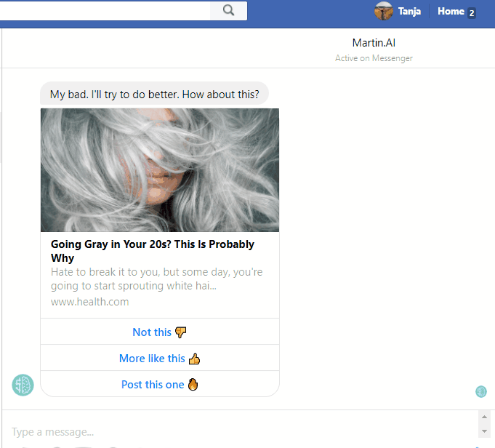Click the notification badge next to Home
The width and height of the screenshot is (495, 448).
pyautogui.click(x=471, y=12)
